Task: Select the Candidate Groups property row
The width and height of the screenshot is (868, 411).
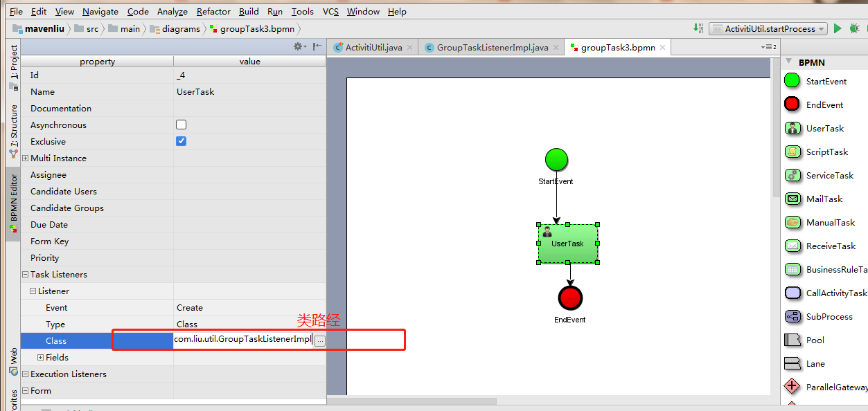Action: coord(173,208)
